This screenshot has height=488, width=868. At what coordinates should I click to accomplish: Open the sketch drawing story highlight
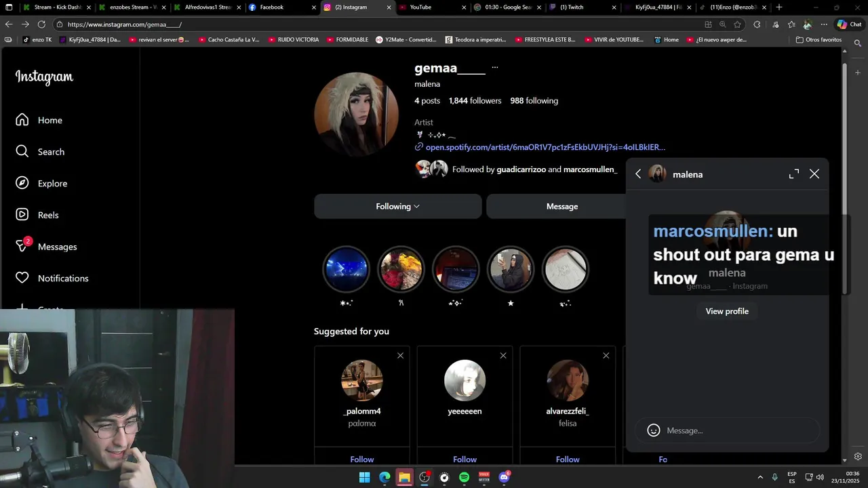[565, 269]
